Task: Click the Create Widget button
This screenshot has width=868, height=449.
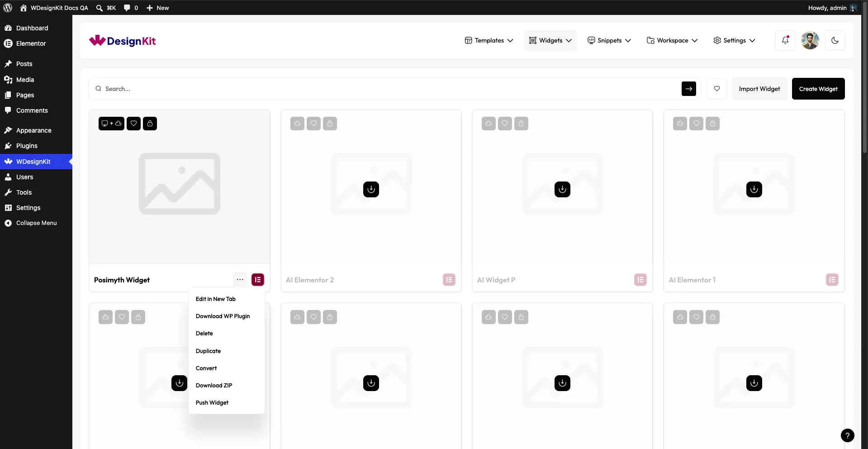Action: tap(818, 89)
